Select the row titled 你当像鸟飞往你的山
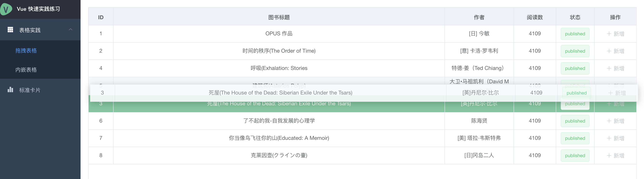The image size is (644, 179). [362, 138]
